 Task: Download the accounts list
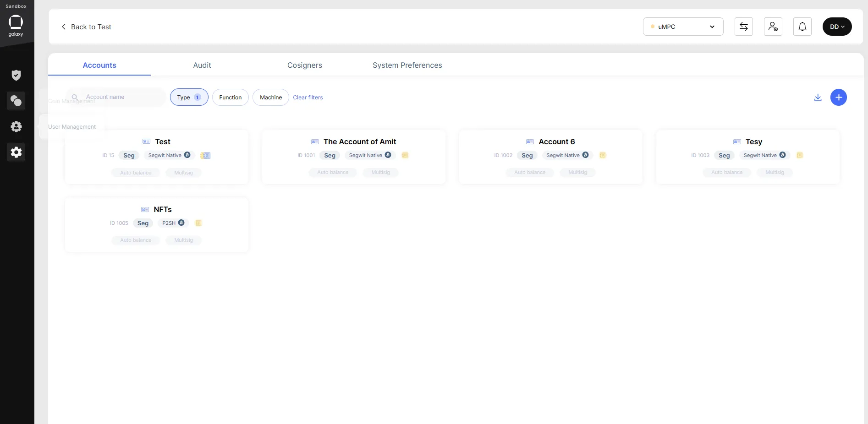point(818,98)
